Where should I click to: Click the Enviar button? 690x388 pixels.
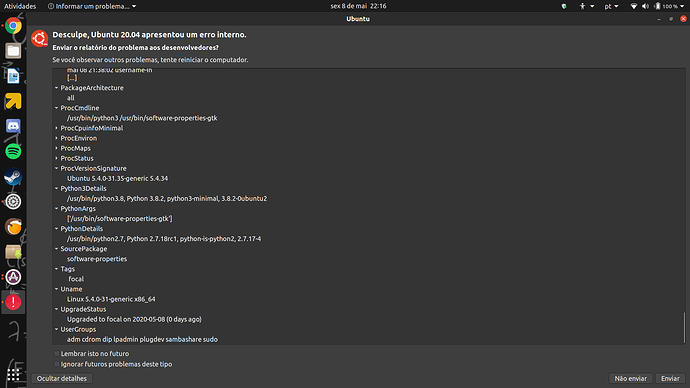coord(670,378)
